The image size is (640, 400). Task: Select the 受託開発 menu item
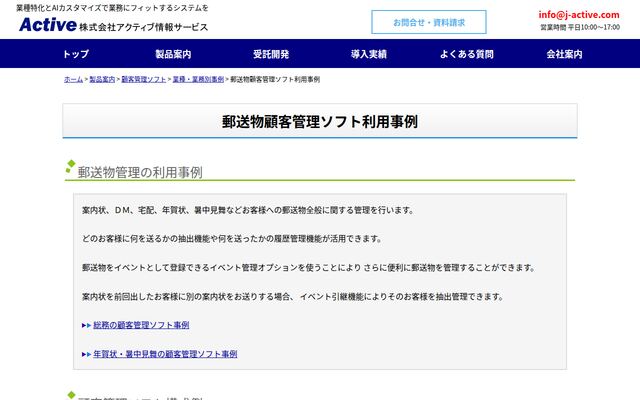coord(271,54)
